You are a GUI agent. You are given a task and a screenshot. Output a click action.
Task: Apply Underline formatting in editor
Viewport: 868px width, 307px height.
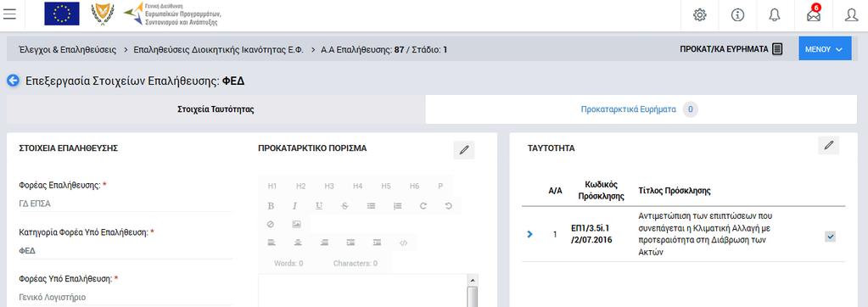tap(319, 206)
